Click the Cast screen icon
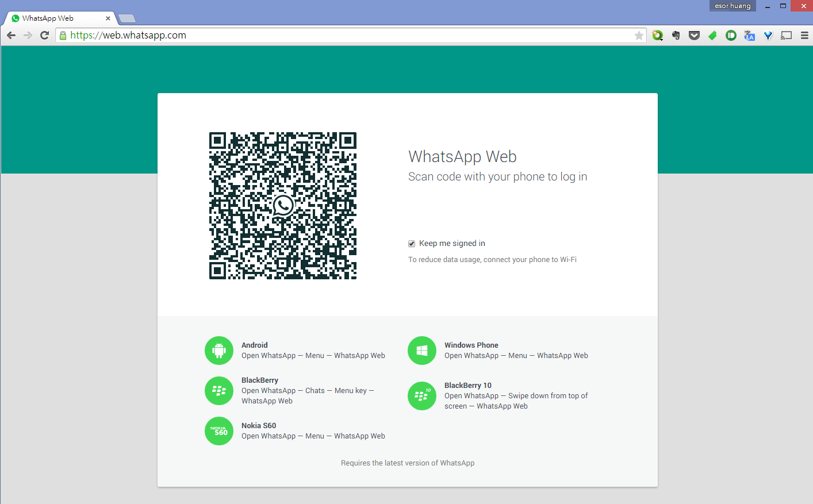The width and height of the screenshot is (813, 504). 787,36
